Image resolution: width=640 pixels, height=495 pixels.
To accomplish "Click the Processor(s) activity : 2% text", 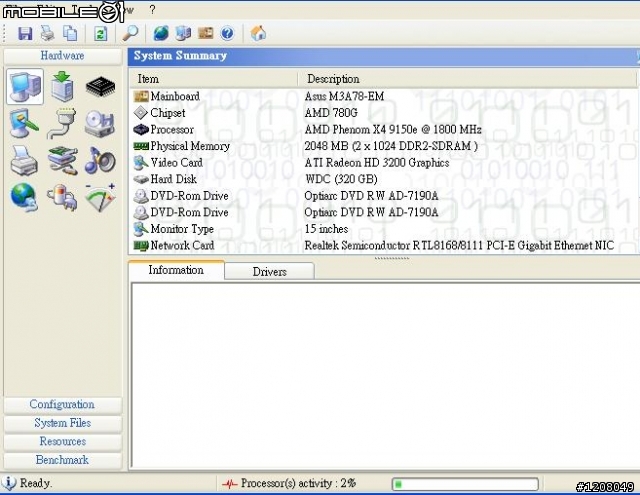I will (x=298, y=483).
